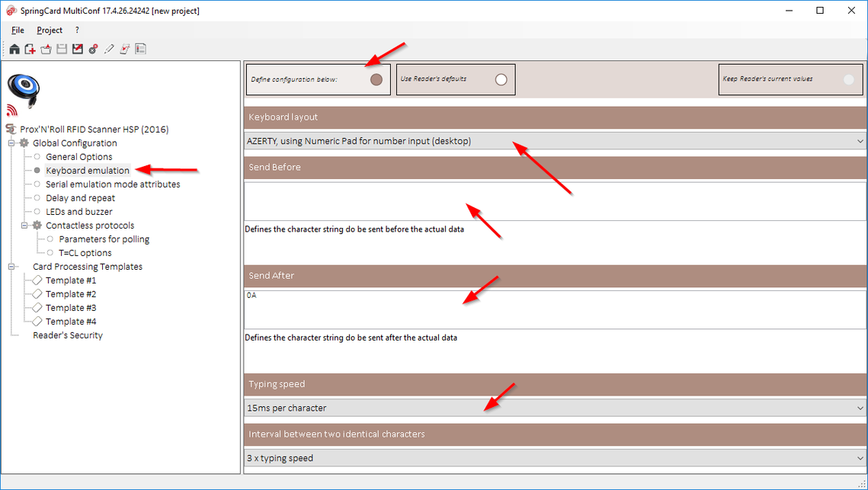This screenshot has height=490, width=868.
Task: Click the pencil edit toolbar icon
Action: pos(109,50)
